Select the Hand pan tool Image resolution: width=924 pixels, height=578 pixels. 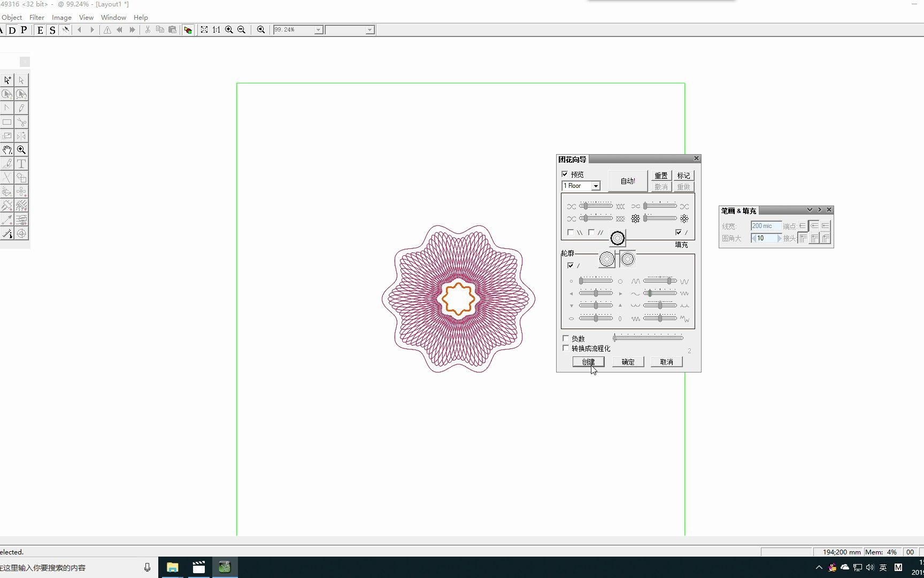click(x=7, y=150)
